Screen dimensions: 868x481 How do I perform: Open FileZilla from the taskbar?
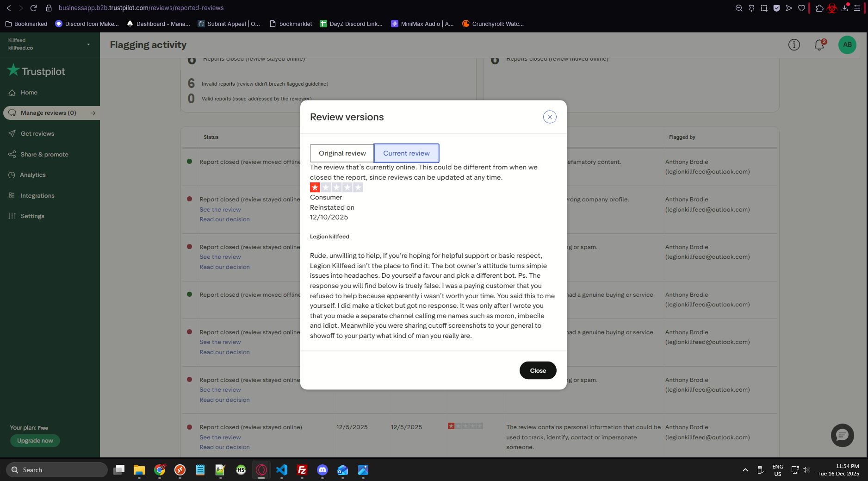pyautogui.click(x=302, y=470)
